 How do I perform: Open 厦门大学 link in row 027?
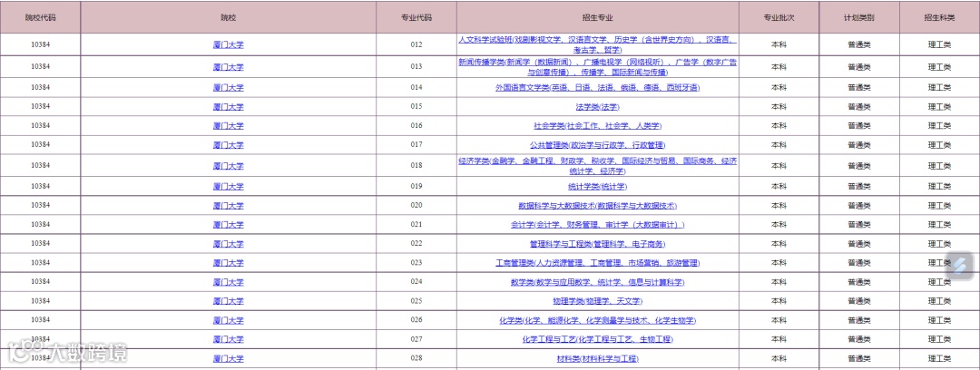pyautogui.click(x=228, y=339)
